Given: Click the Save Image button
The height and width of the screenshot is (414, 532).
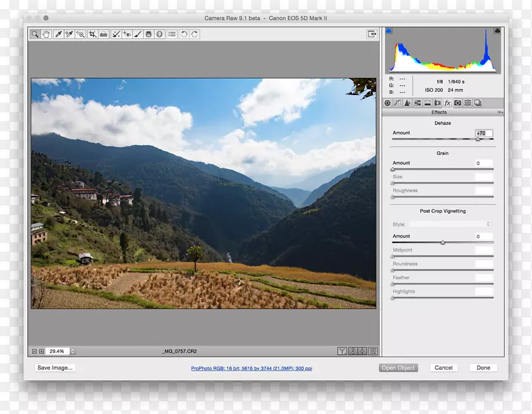Looking at the screenshot, I should [55, 367].
